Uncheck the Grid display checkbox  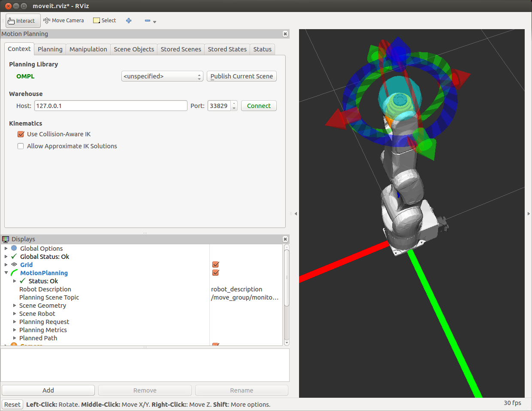[216, 265]
